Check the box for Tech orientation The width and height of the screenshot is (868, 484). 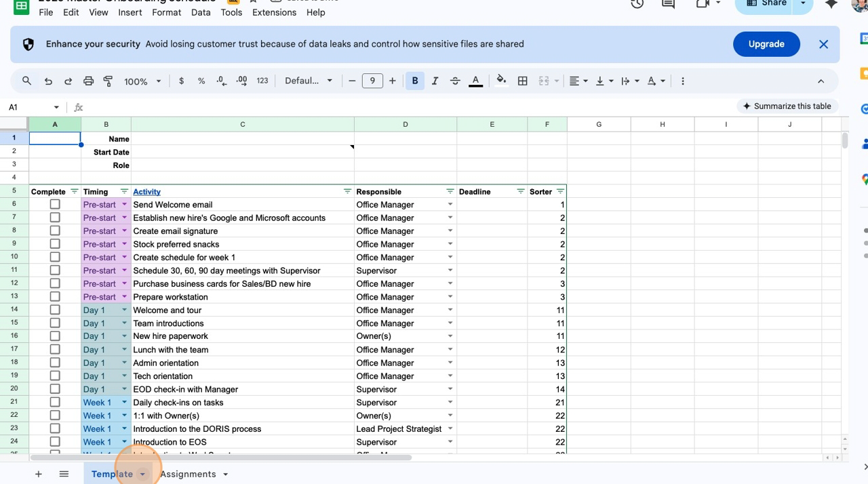click(55, 376)
